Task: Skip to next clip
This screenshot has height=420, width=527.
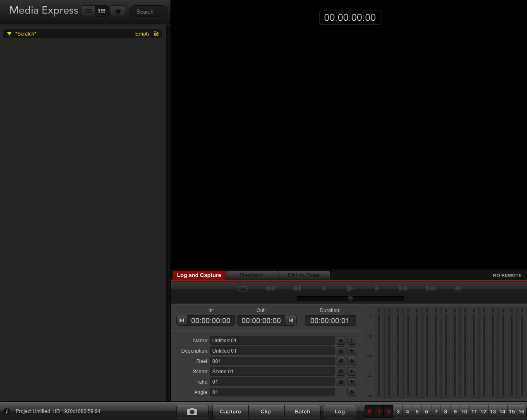Action: coord(431,289)
